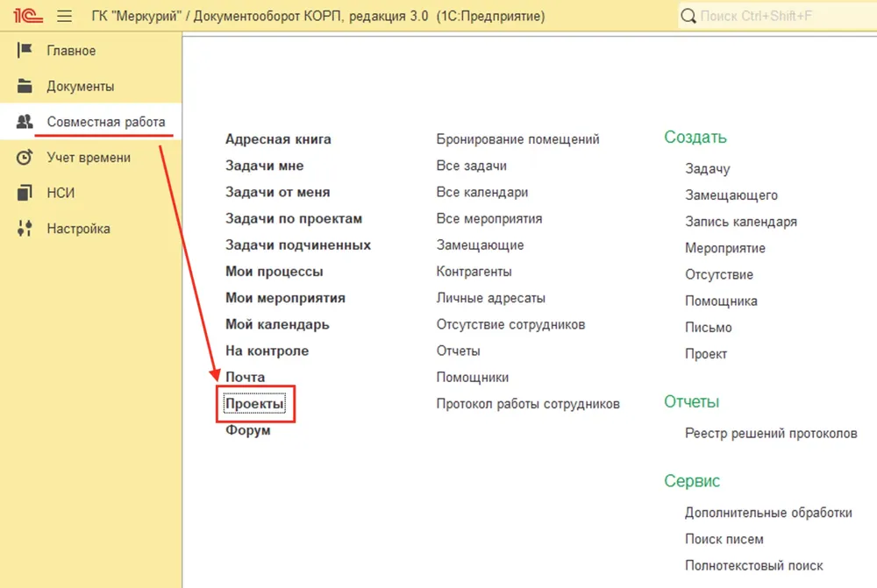This screenshot has height=588, width=877.
Task: Click the sliders icon next to Настройка
Action: (25, 228)
